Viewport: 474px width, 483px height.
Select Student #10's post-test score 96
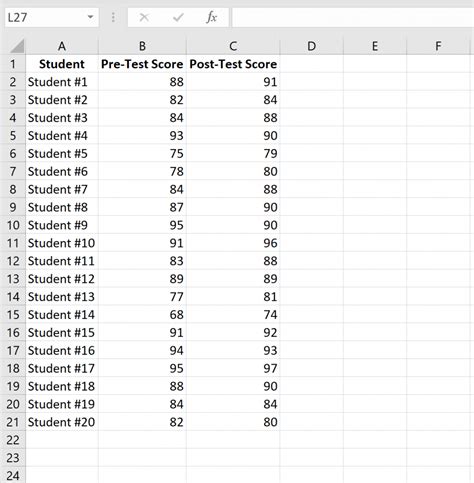[x=233, y=243]
